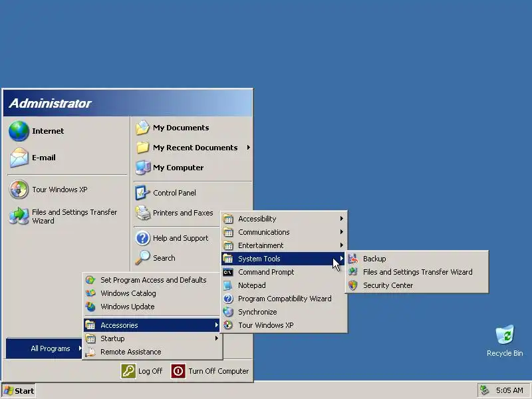Click the My Computer text label
The height and width of the screenshot is (399, 532).
click(x=178, y=168)
